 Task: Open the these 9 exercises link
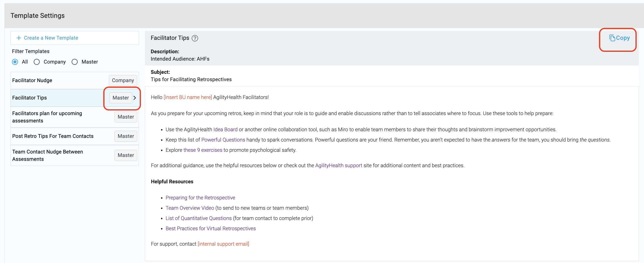click(203, 150)
